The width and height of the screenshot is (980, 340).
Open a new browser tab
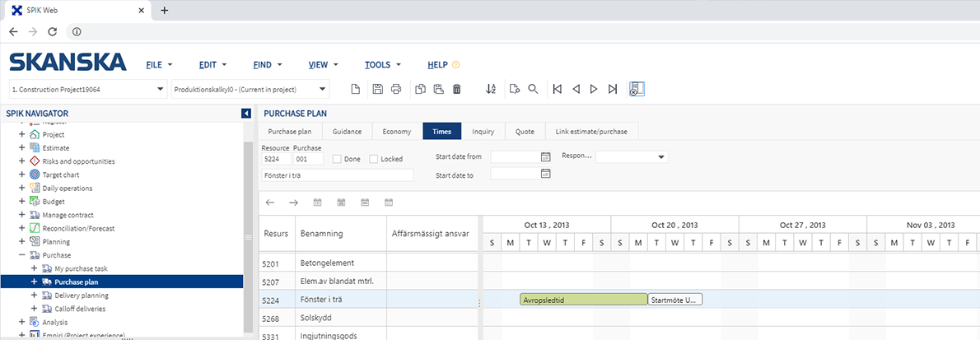pyautogui.click(x=165, y=10)
